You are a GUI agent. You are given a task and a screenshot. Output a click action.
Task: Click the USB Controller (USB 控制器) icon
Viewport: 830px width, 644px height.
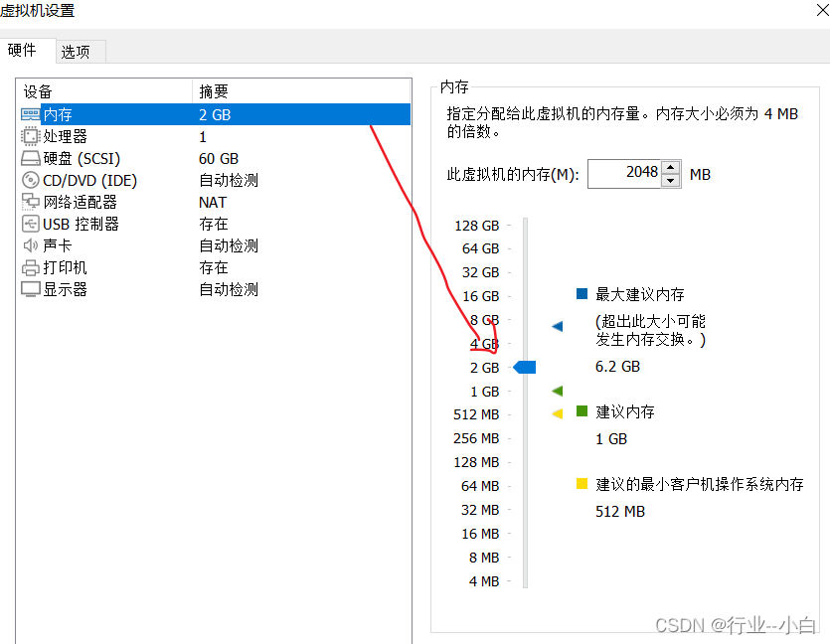tap(30, 224)
